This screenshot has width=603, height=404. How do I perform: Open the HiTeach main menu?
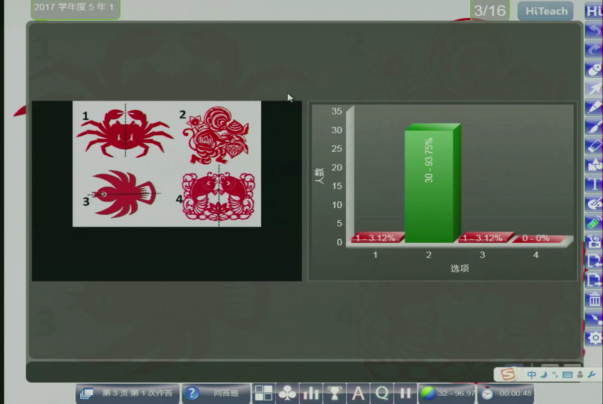click(x=594, y=11)
